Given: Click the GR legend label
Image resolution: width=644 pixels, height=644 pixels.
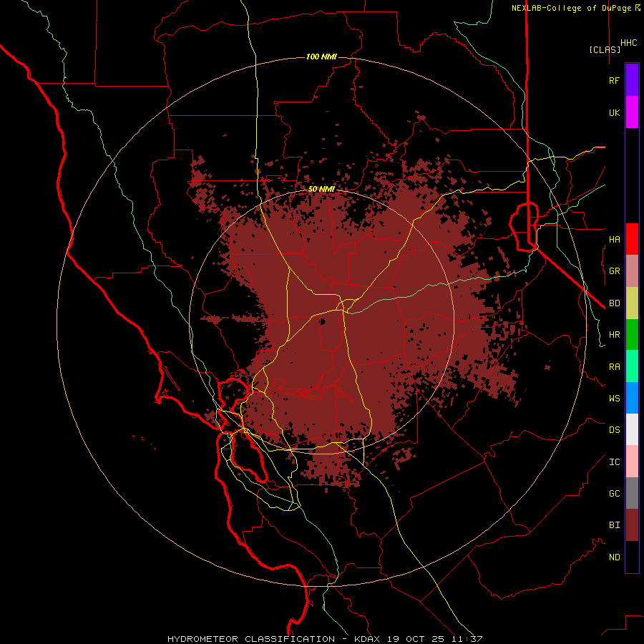Looking at the screenshot, I should 614,271.
